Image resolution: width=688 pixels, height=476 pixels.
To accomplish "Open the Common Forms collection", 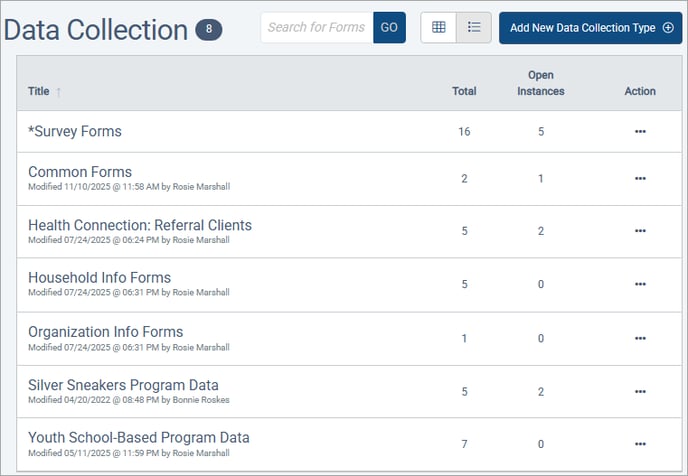I will pyautogui.click(x=80, y=172).
